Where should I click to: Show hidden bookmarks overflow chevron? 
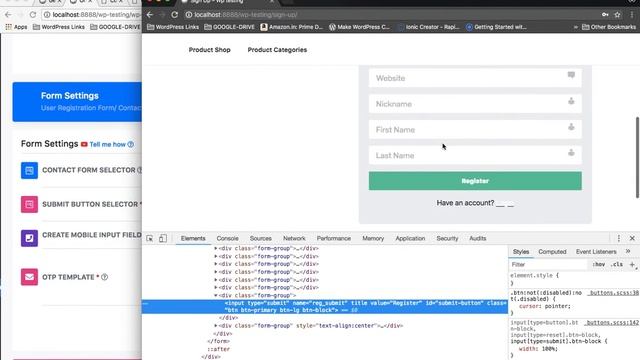[x=576, y=27]
